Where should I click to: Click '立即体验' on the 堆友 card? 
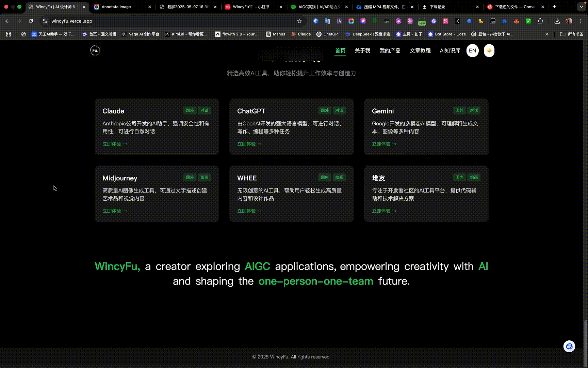[384, 211]
